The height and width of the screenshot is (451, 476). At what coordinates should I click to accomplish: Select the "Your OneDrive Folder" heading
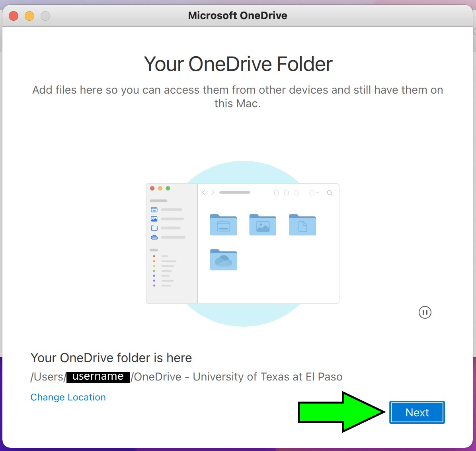238,64
